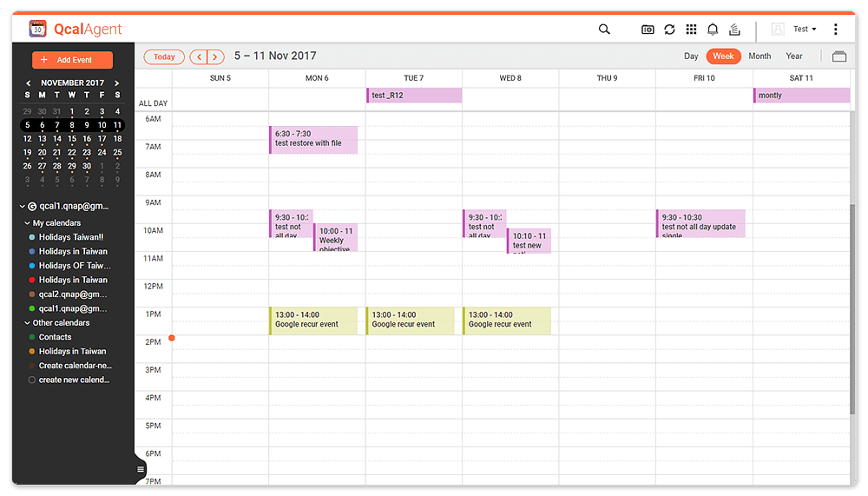Open Monday Google recur event
Screen dimensions: 868x496
(313, 321)
